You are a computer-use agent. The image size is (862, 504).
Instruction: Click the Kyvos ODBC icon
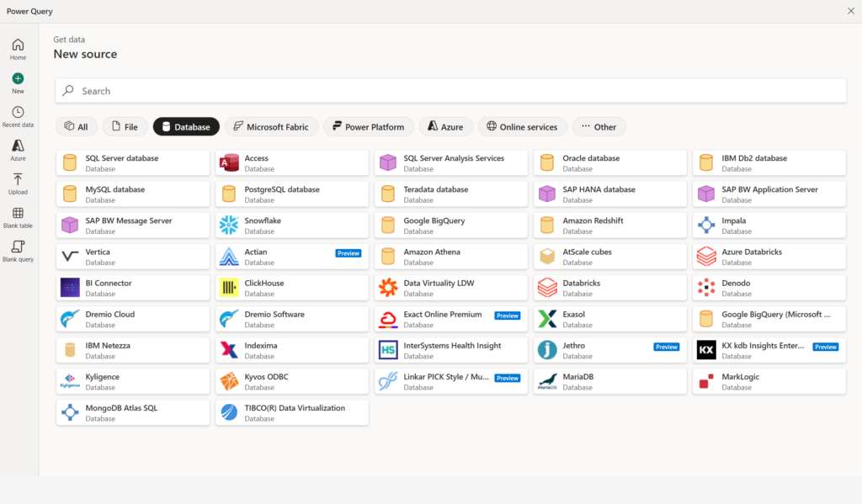[229, 381]
